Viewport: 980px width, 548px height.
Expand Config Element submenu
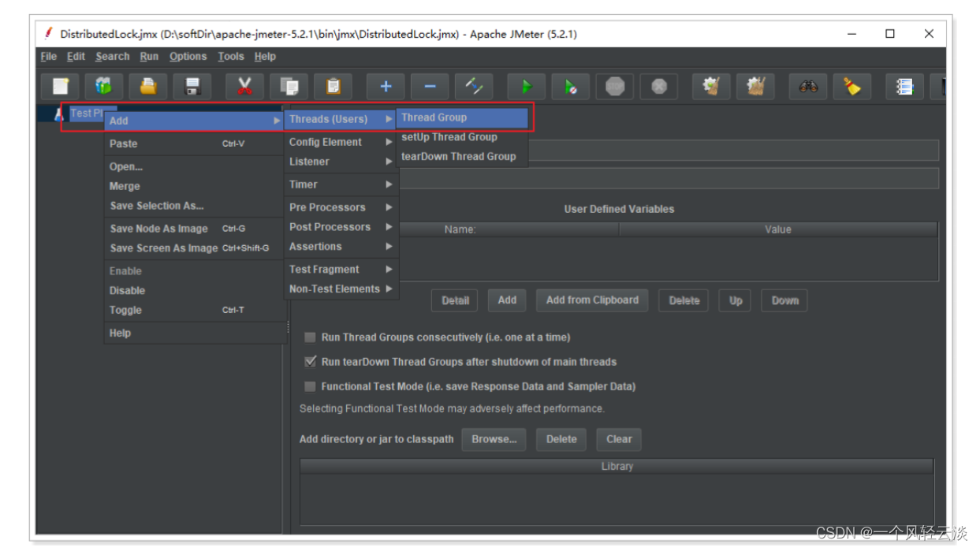coord(341,142)
